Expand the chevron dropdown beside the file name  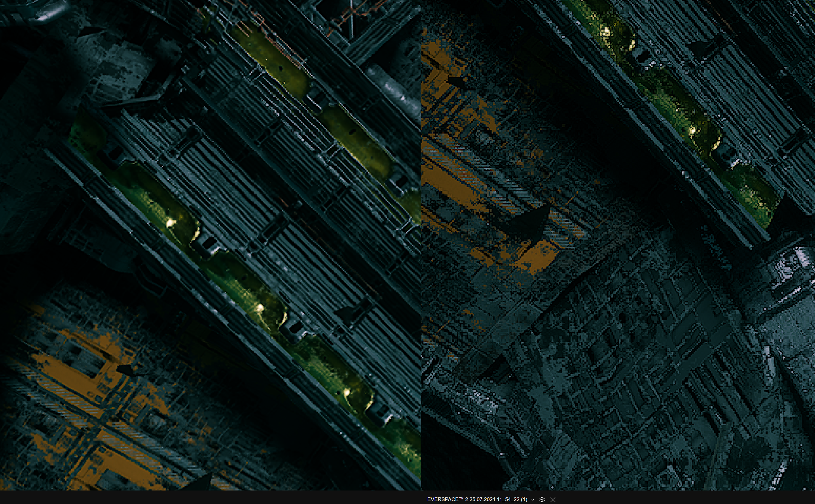[533, 499]
